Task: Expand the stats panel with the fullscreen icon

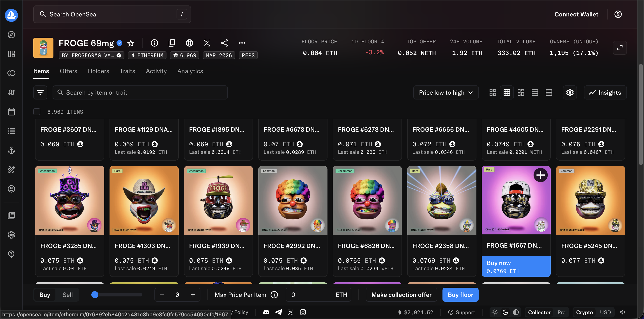Action: pos(620,48)
